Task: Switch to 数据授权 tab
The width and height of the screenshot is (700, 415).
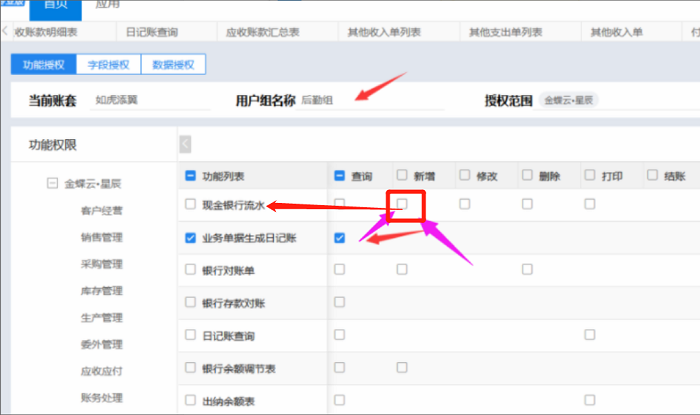Action: (173, 65)
